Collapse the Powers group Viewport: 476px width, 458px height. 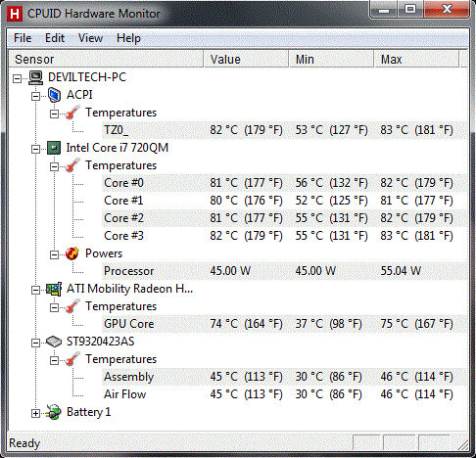54,254
